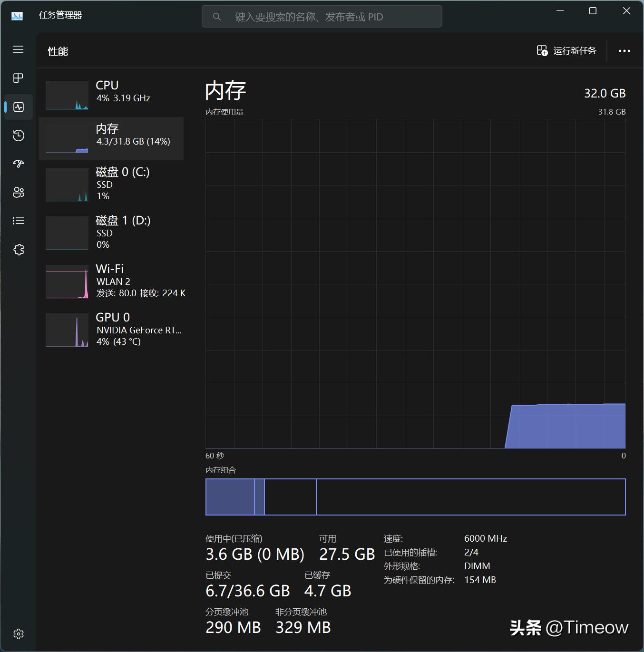Open the Users panel

(18, 192)
